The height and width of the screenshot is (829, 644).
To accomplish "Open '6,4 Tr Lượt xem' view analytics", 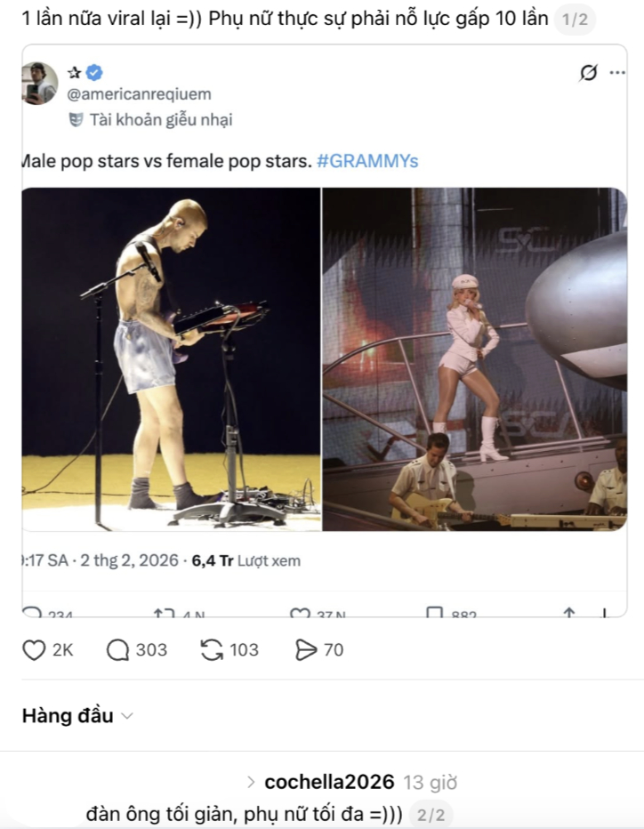I will point(246,560).
